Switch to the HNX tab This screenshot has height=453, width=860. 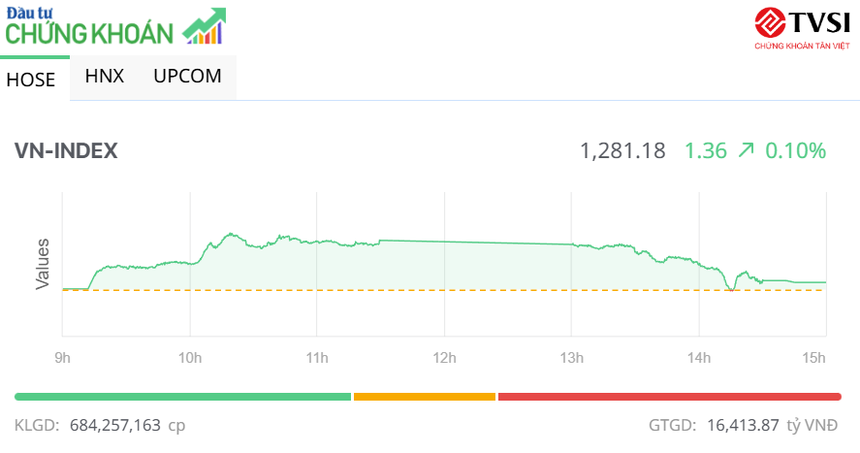click(104, 76)
